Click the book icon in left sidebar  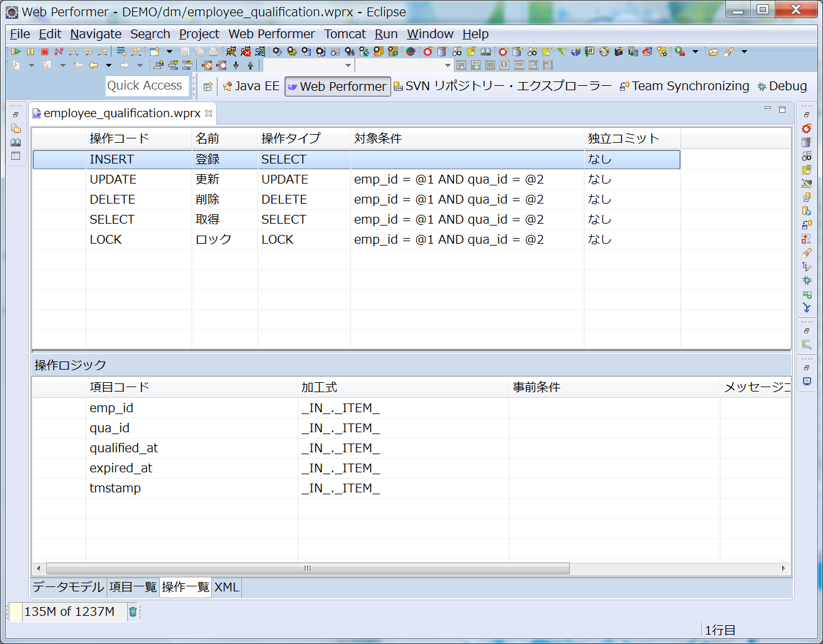click(x=16, y=142)
